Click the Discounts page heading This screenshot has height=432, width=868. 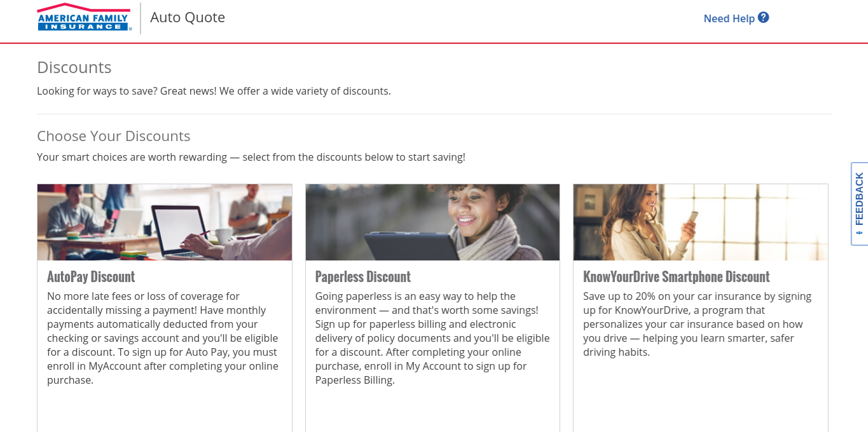pyautogui.click(x=74, y=67)
